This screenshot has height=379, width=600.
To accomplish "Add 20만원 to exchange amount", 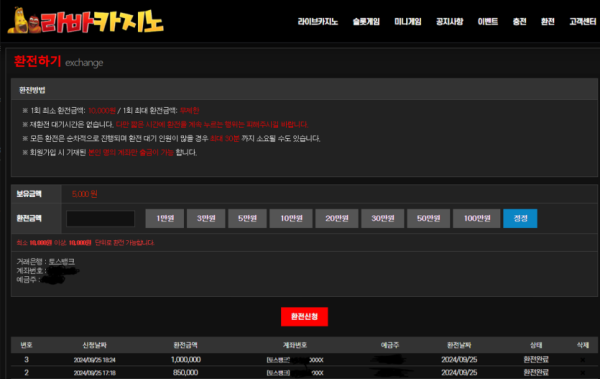I will [x=337, y=218].
